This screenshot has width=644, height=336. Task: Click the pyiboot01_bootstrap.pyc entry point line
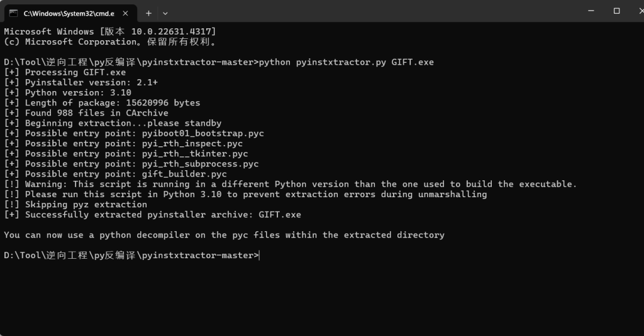tap(134, 133)
